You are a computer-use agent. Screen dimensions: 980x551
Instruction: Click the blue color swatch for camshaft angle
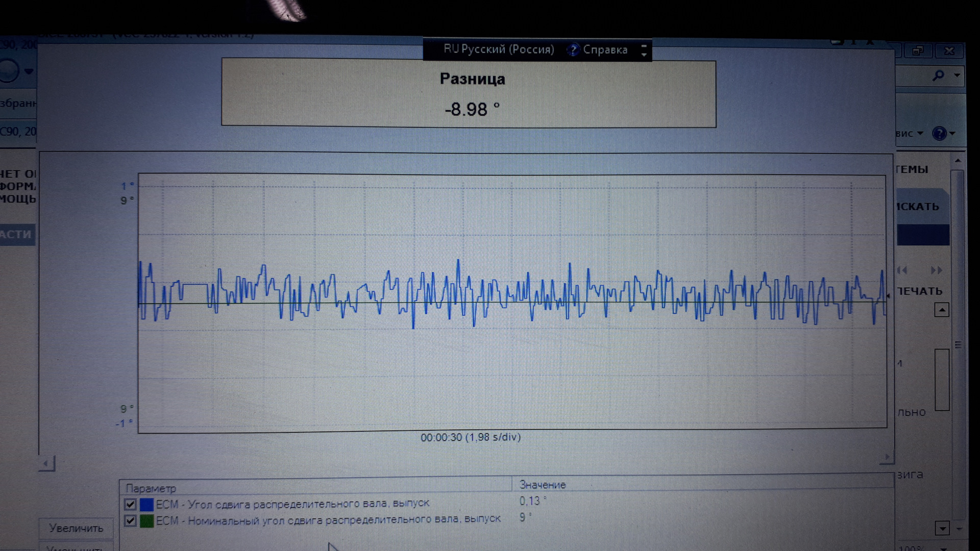click(x=146, y=505)
